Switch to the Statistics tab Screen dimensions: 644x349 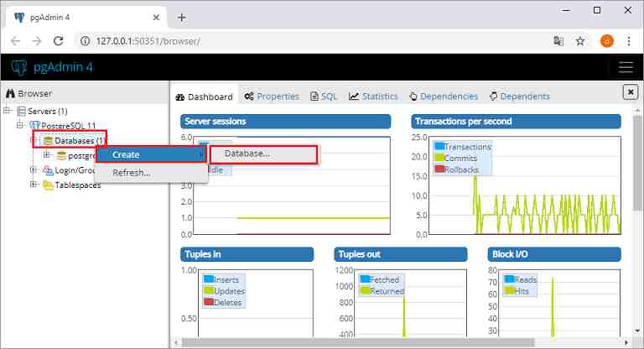pos(373,96)
